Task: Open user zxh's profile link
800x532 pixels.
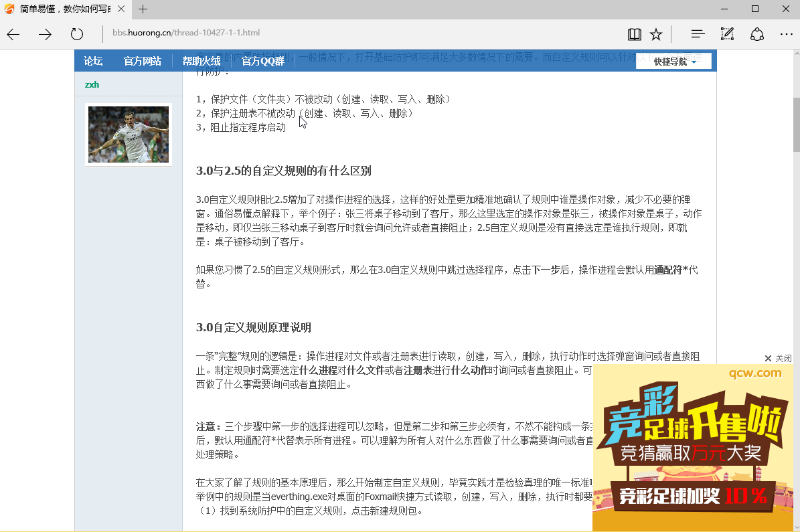Action: pyautogui.click(x=92, y=84)
